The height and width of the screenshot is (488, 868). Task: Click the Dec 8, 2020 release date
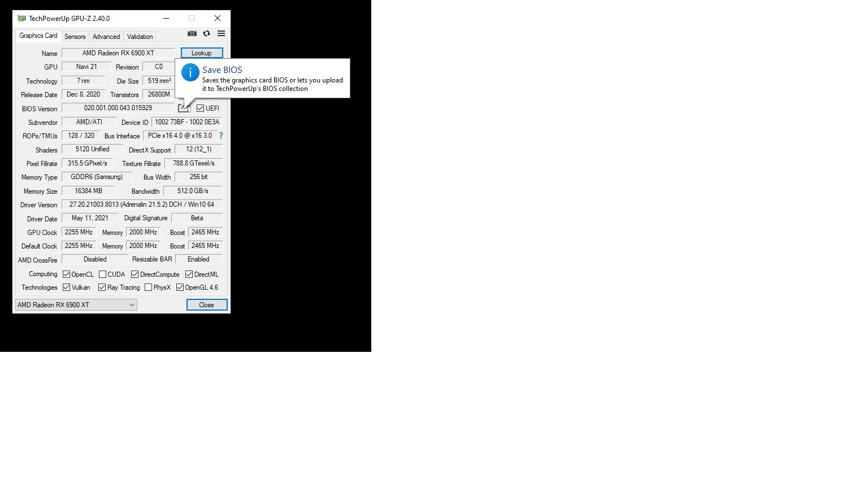(x=83, y=94)
